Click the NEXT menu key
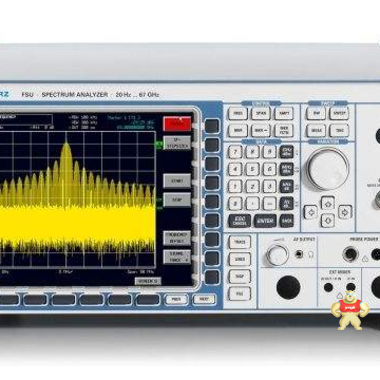Screen dimensions: 380x380 click(x=204, y=299)
